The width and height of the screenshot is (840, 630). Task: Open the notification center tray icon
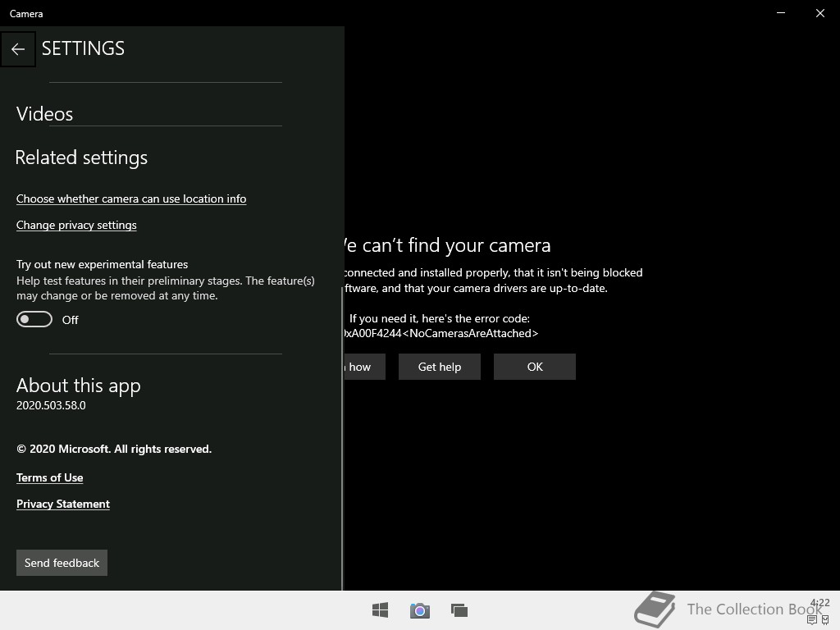click(x=812, y=620)
